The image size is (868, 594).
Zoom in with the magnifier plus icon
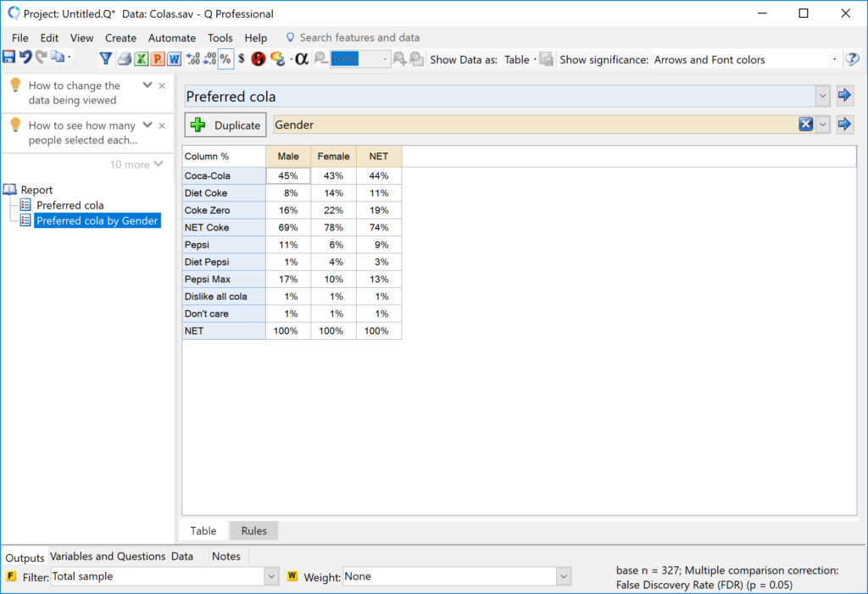(399, 58)
